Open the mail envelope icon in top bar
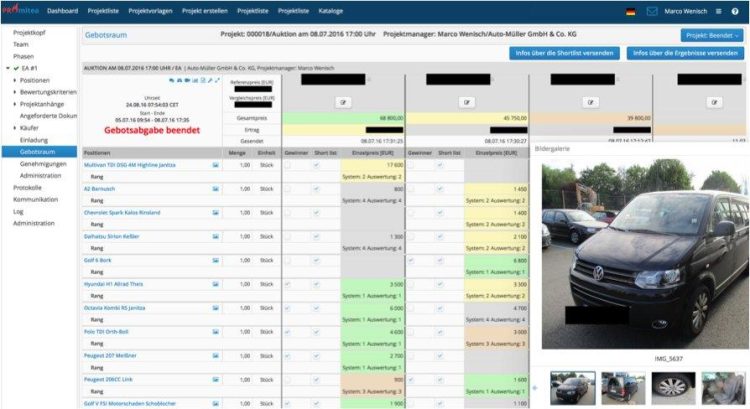Image resolution: width=750 pixels, height=409 pixels. [x=651, y=11]
